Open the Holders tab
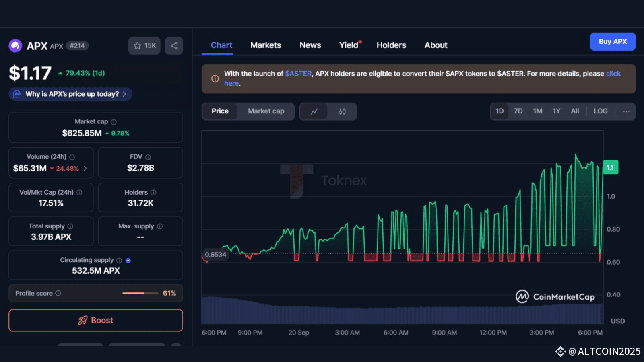 point(391,45)
